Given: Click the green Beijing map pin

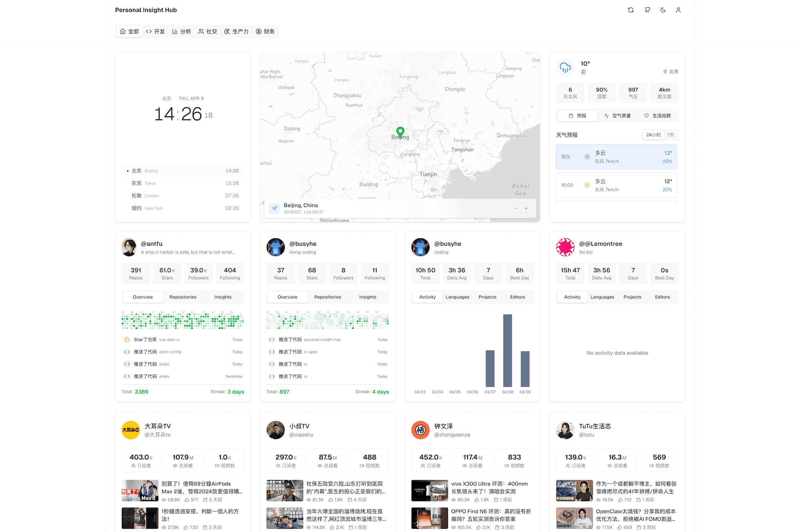Looking at the screenshot, I should pos(400,132).
